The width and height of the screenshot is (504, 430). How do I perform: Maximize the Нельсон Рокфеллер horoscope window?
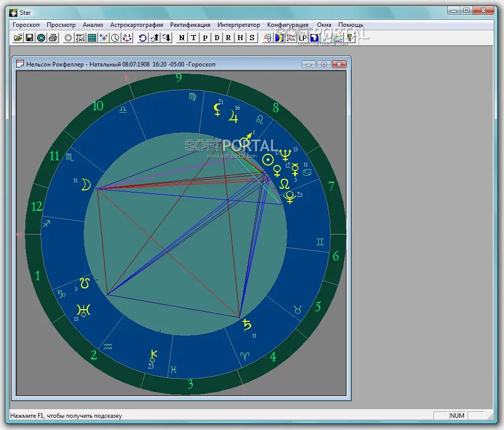click(x=324, y=64)
